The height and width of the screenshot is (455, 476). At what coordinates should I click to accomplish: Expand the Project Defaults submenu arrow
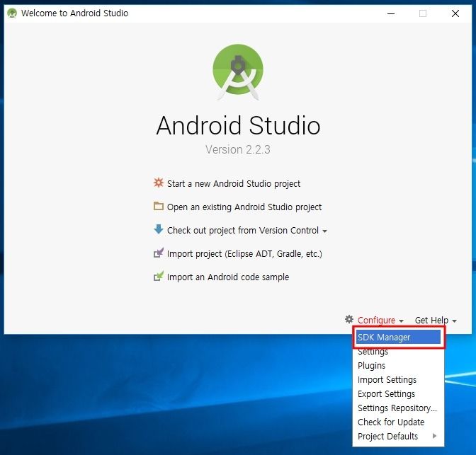(x=434, y=436)
